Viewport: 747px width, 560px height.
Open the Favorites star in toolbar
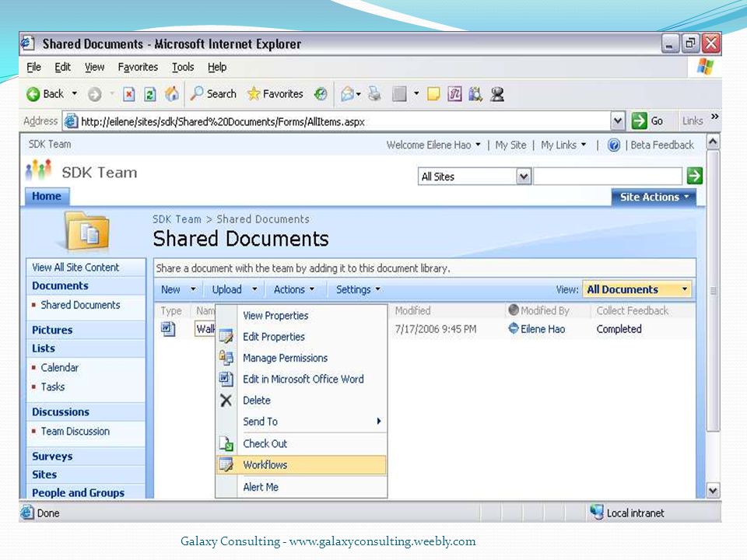[x=254, y=94]
